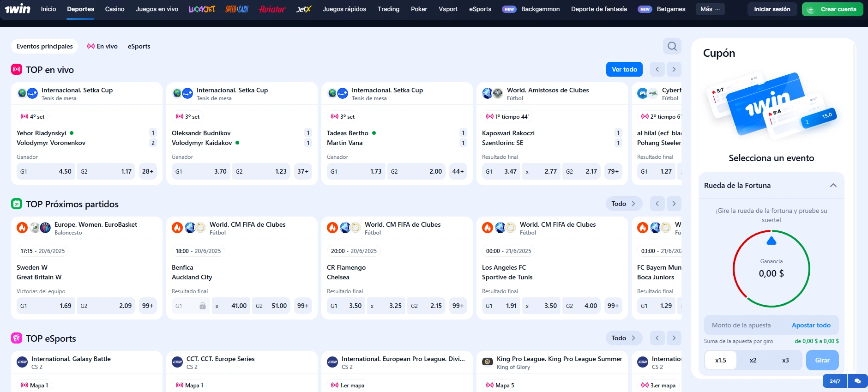Open the Speed & Cash game logo
868x392 pixels.
[237, 9]
